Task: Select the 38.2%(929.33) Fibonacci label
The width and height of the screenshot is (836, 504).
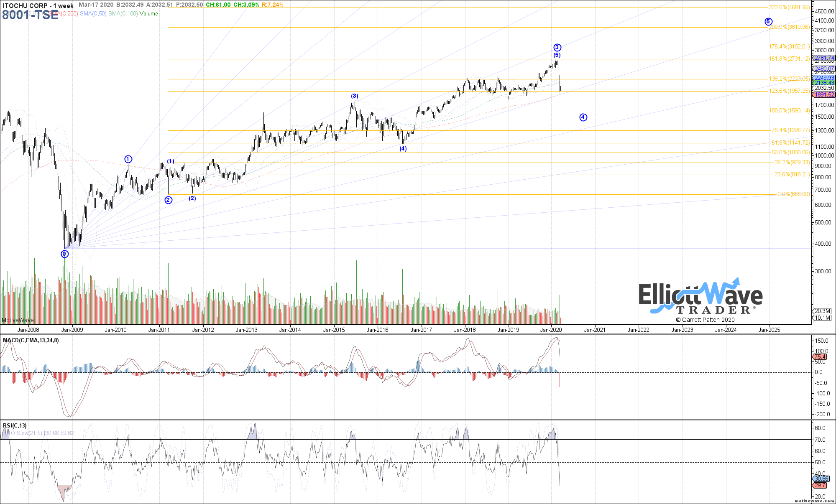Action: click(x=792, y=162)
